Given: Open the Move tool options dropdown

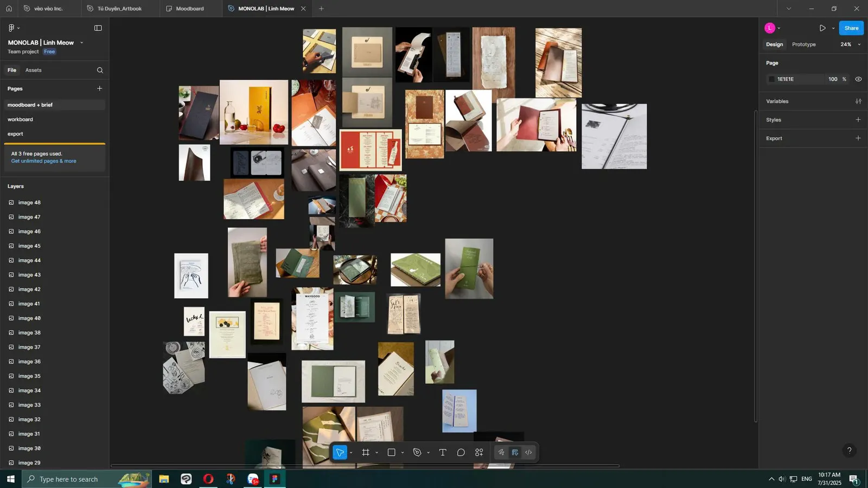Looking at the screenshot, I should (351, 453).
